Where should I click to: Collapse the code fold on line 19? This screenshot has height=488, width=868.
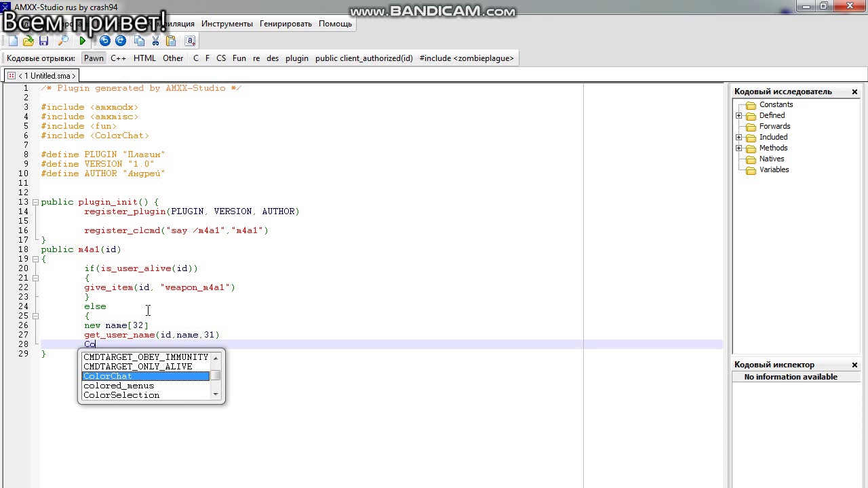(35, 259)
